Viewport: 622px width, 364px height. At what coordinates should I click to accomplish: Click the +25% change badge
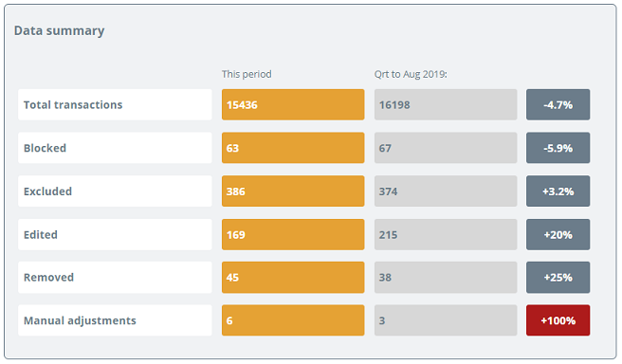558,278
